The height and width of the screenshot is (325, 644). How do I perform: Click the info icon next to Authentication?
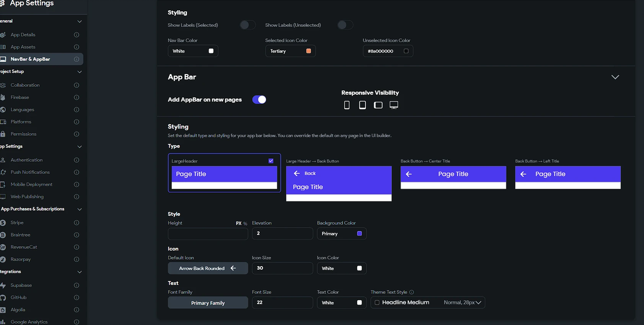(x=76, y=160)
